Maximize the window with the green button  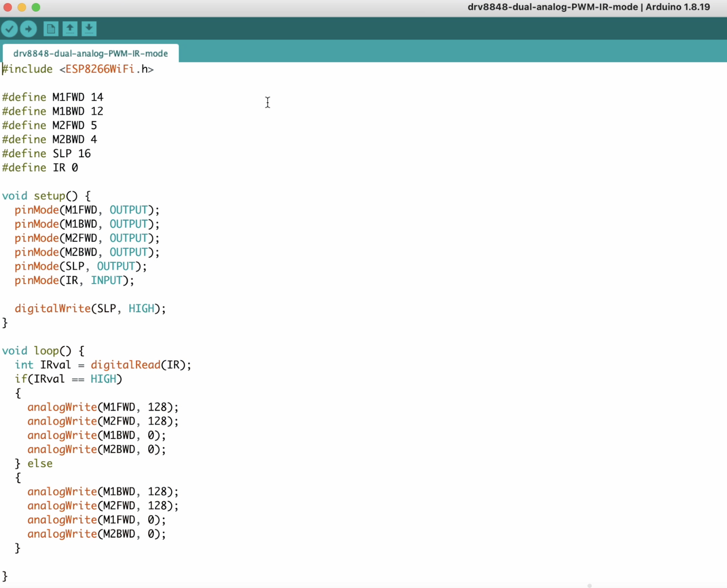click(x=36, y=7)
